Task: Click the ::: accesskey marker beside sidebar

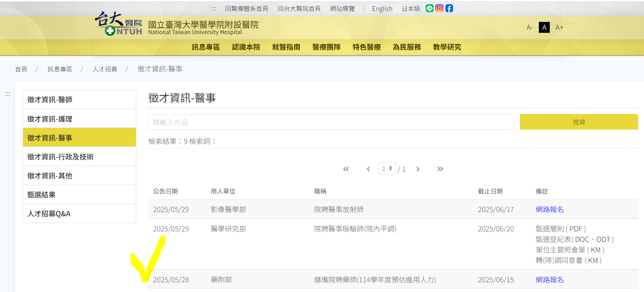Action: 8,94
